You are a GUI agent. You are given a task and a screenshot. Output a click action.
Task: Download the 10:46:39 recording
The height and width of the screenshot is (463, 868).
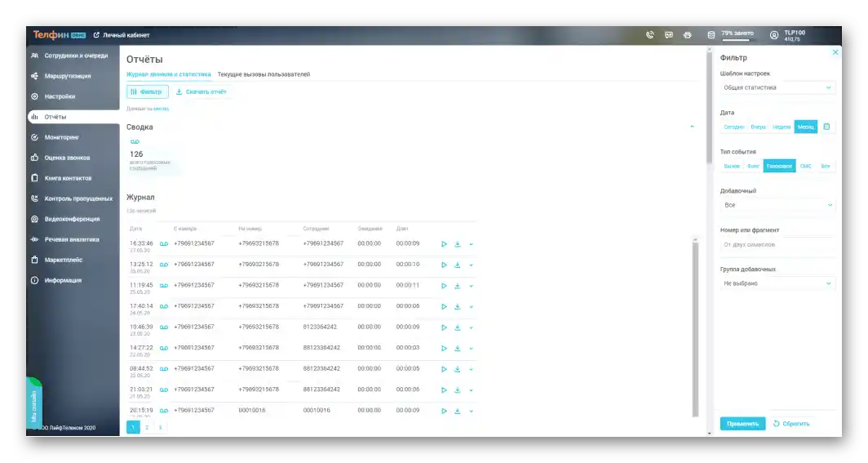[457, 328]
